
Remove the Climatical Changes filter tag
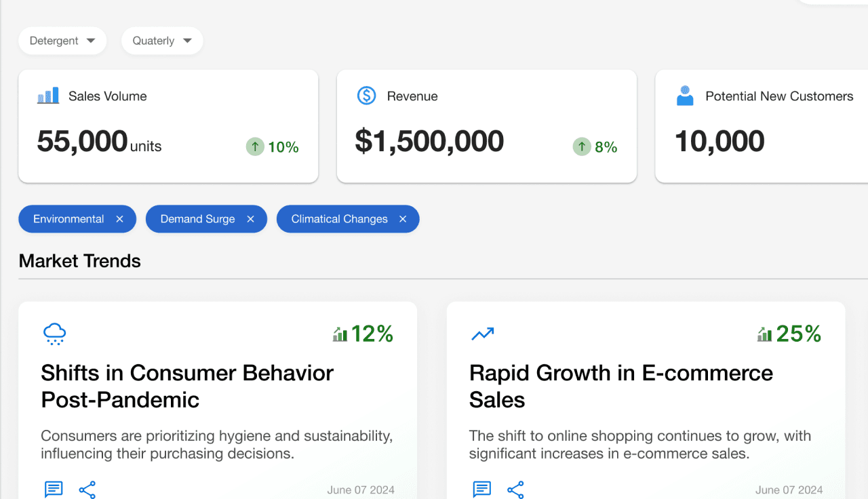pos(403,219)
